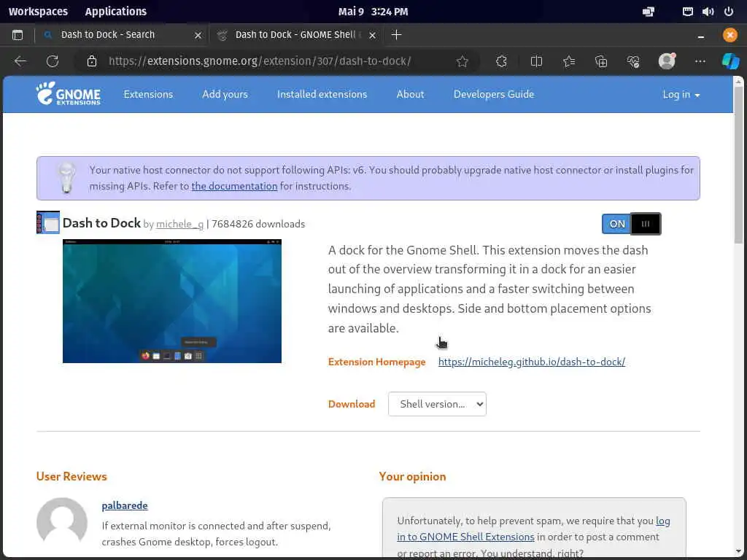Open the Applications menu in top bar
The image size is (747, 560).
tap(116, 12)
